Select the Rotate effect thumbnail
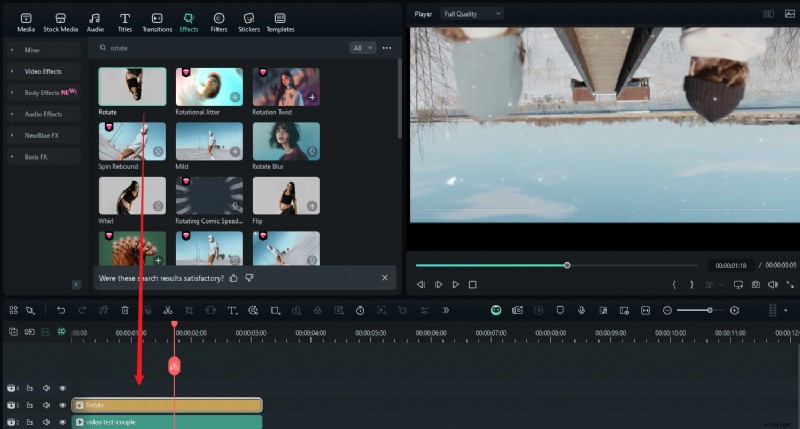Viewport: 800px width, 429px height. pos(132,87)
